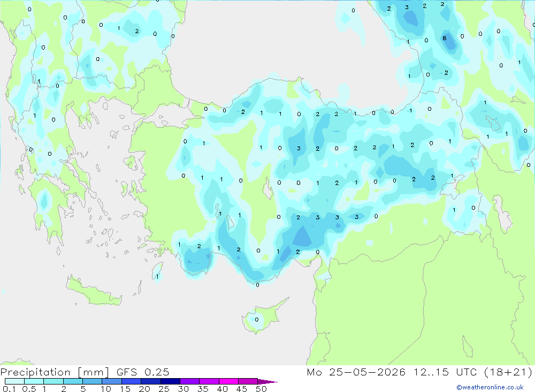Pick the lightest cyan 0.1–0.5 legend swatch
535x392 pixels.
14,381
